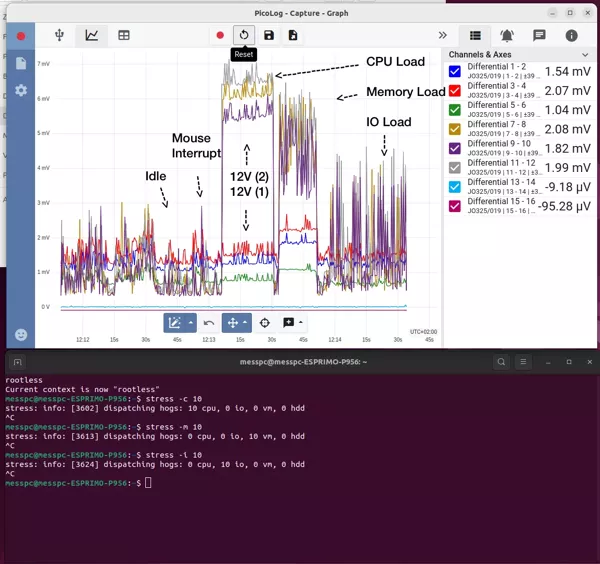Viewport: 600px width, 564px height.
Task: Toggle Differential 3 - 4 channel checkbox
Action: point(455,91)
